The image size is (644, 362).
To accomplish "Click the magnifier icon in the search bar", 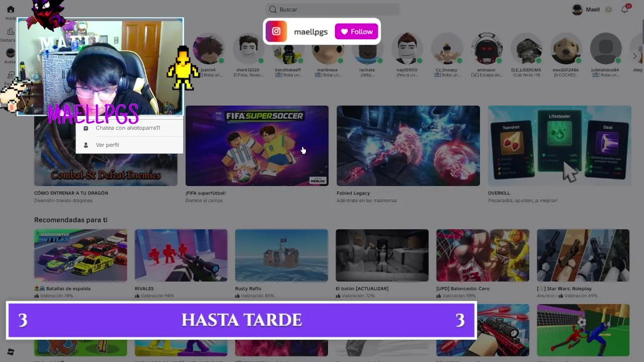I will click(x=273, y=10).
